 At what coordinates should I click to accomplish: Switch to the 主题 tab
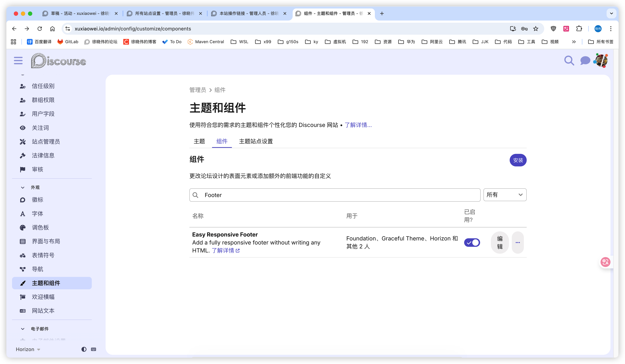(199, 141)
